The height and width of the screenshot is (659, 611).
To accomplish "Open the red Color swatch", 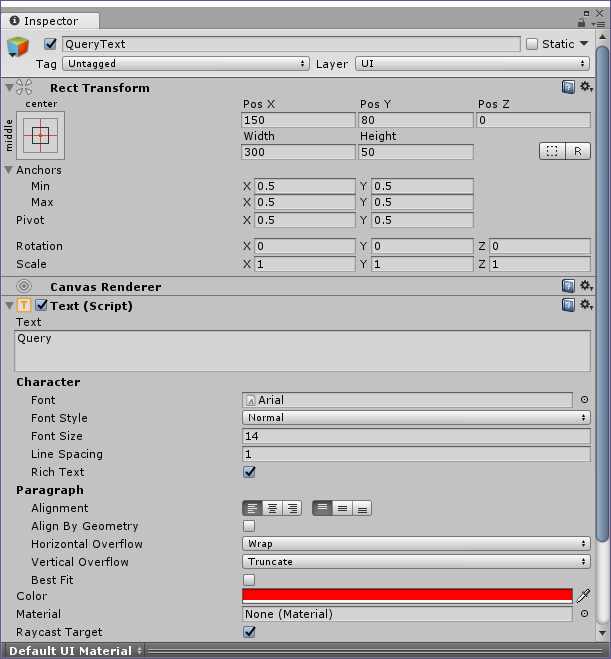I will tap(407, 596).
